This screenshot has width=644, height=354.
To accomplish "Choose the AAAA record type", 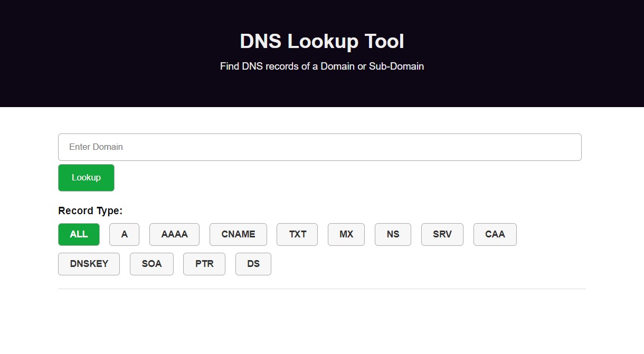I will (174, 234).
